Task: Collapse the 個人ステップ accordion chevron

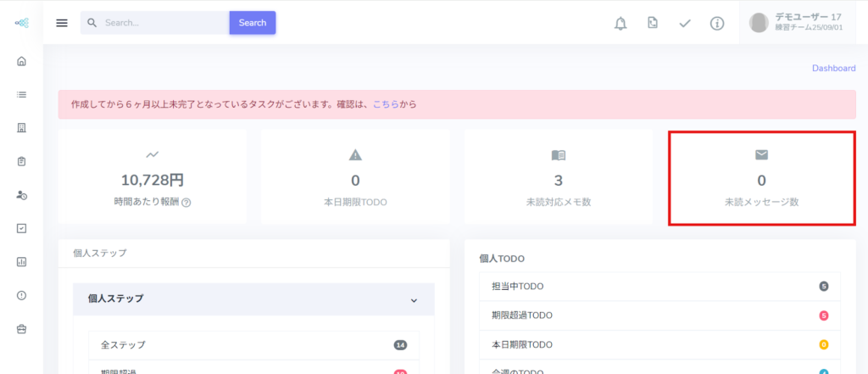Action: [x=414, y=299]
